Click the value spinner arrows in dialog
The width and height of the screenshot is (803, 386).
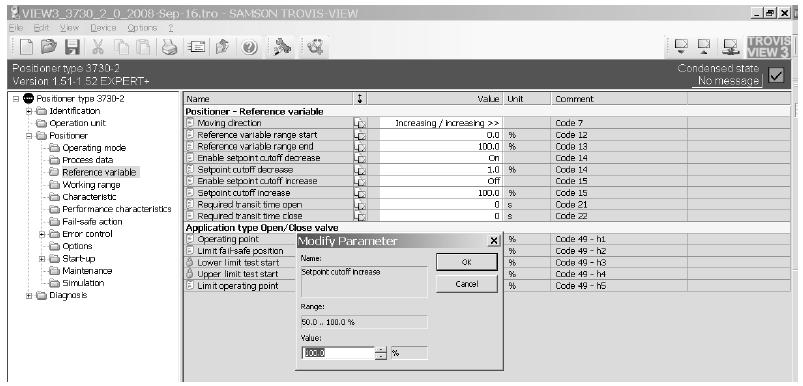[x=380, y=353]
